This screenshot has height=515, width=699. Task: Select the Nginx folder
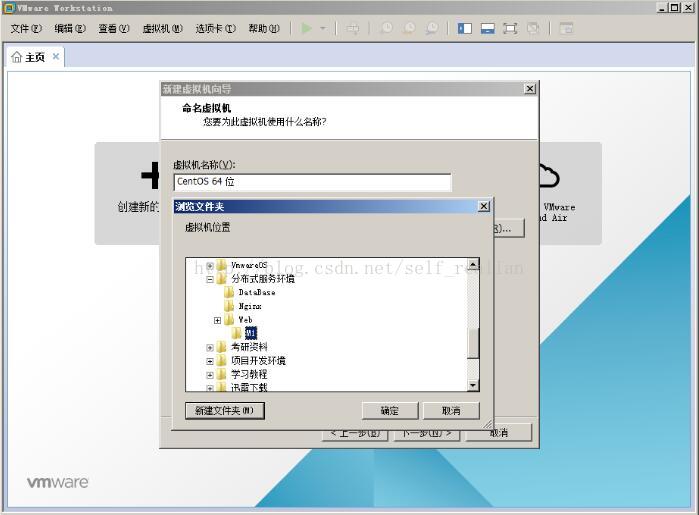point(250,306)
